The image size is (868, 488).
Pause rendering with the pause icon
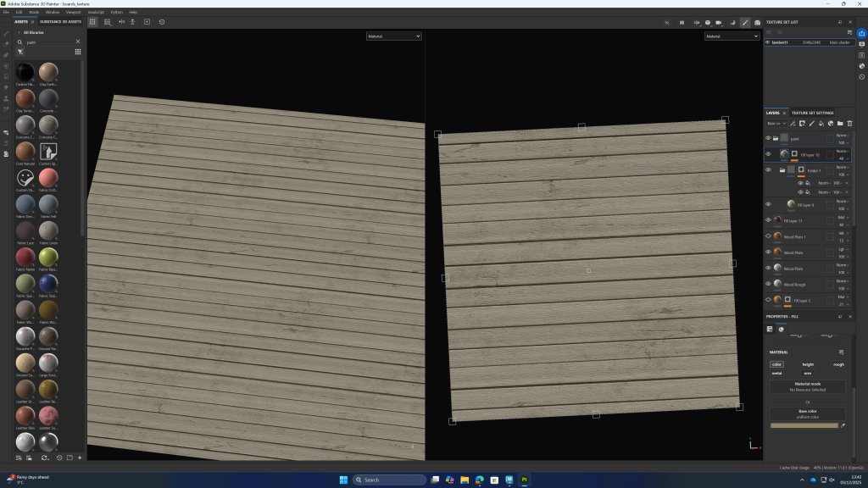pos(682,22)
